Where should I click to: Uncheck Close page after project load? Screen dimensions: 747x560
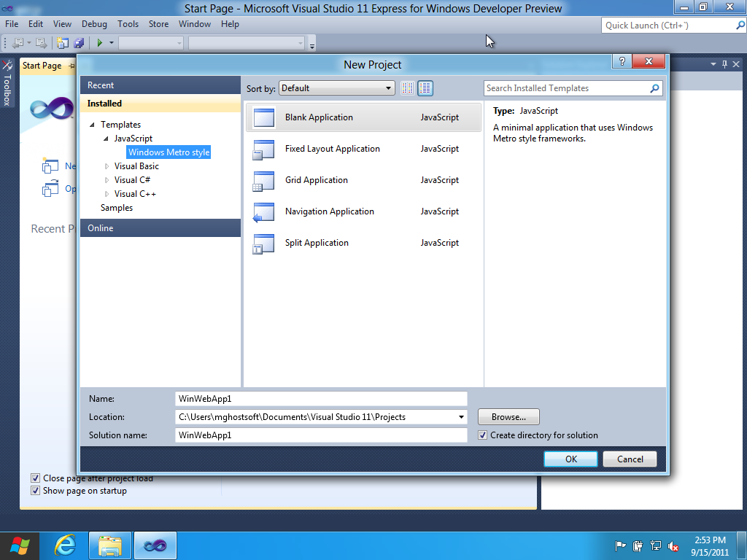(36, 478)
